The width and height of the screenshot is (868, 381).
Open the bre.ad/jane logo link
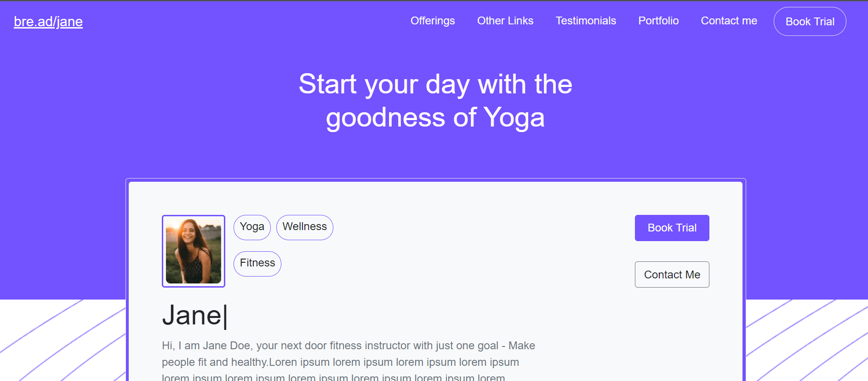(x=48, y=22)
